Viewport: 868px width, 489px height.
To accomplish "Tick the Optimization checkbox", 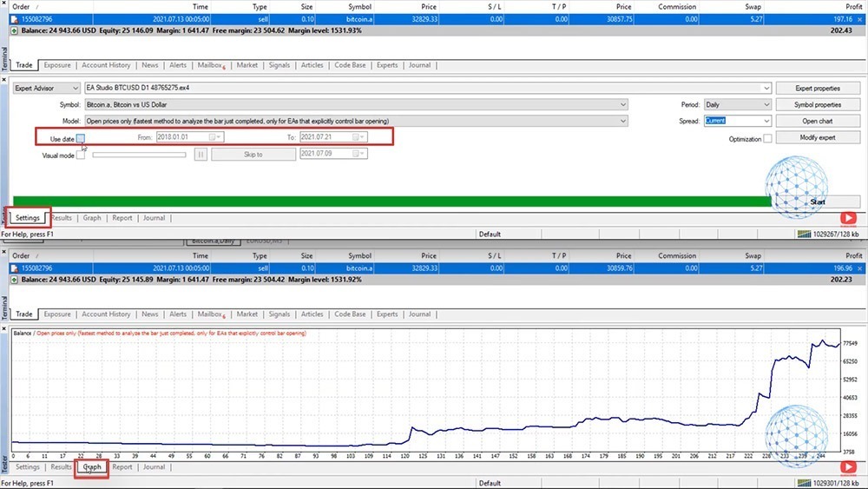I will coord(767,139).
